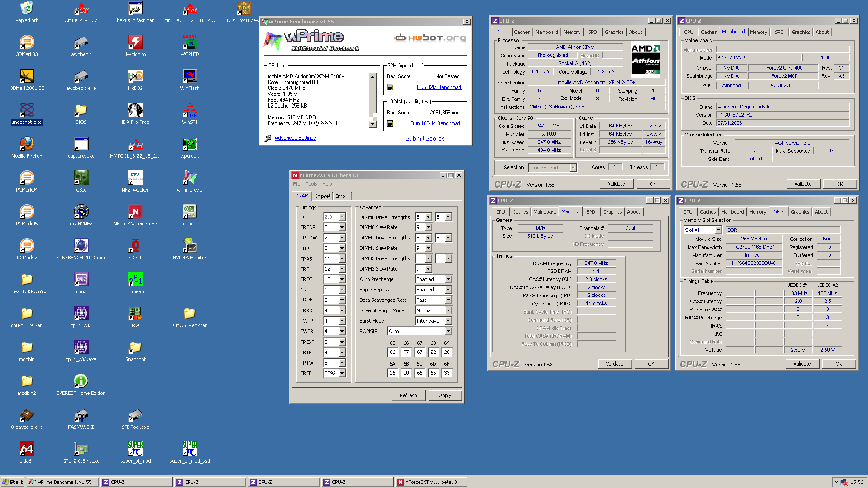Open the IDA Pro Free desktop icon

tap(135, 114)
